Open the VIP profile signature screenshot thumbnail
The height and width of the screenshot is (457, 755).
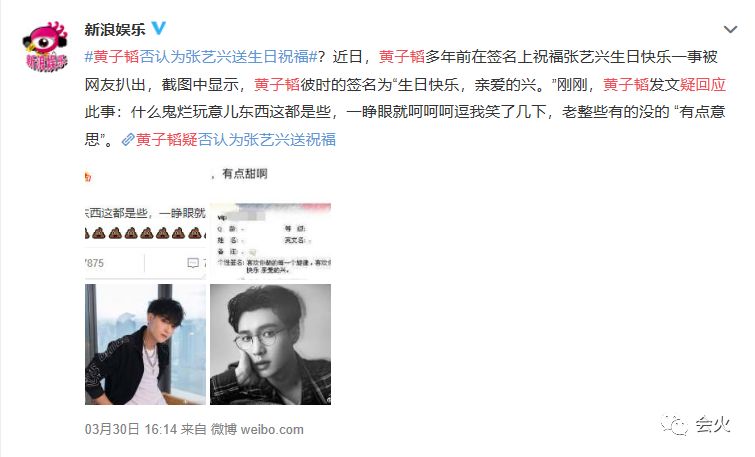(x=271, y=241)
